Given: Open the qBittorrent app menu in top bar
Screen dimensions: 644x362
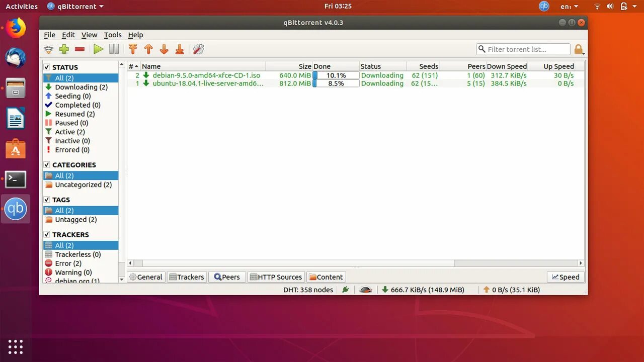Looking at the screenshot, I should coord(75,7).
